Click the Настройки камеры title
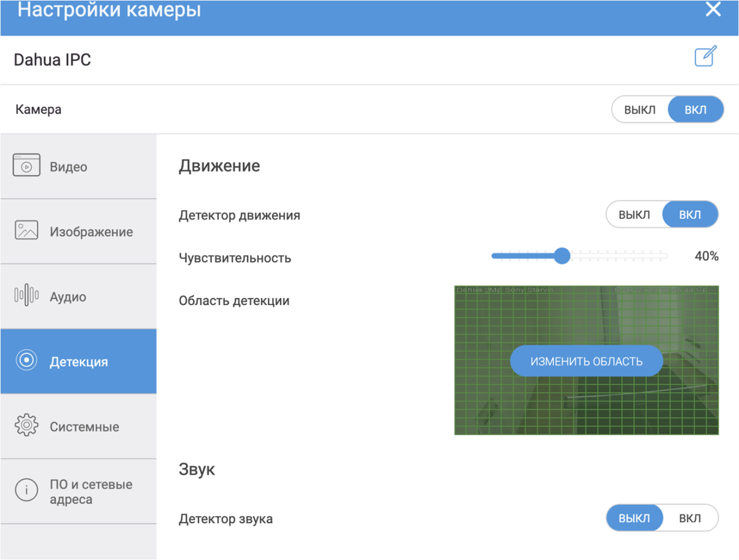The image size is (739, 560). [109, 10]
